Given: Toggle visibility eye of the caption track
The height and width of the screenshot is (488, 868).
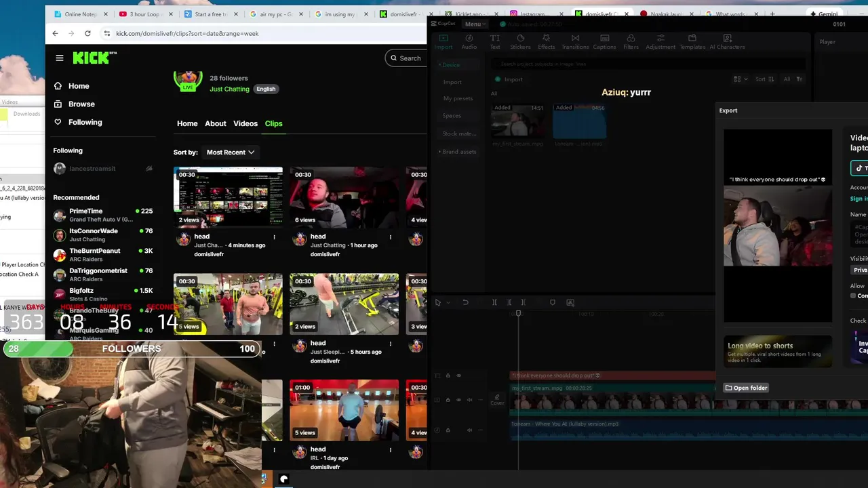Looking at the screenshot, I should [x=458, y=375].
